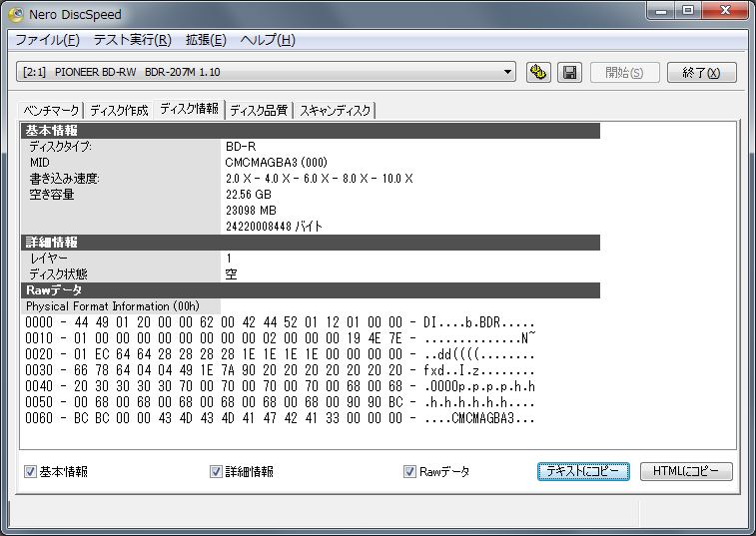Uncheck the 基本情報 checkbox
This screenshot has height=536, width=756.
point(30,471)
